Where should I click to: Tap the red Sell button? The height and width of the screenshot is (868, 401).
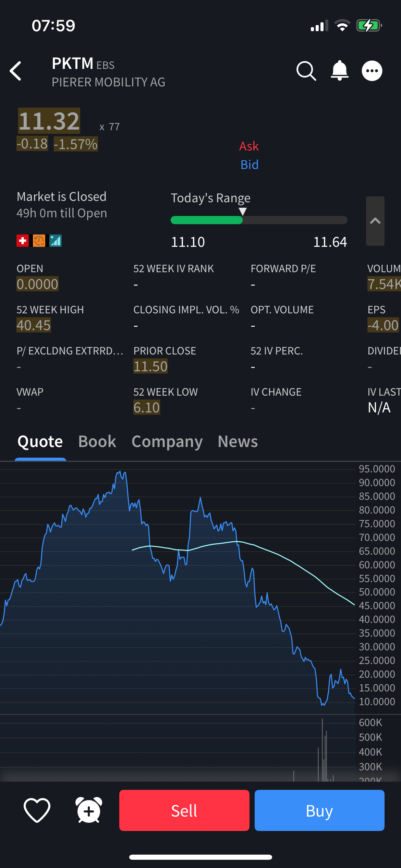[x=184, y=810]
